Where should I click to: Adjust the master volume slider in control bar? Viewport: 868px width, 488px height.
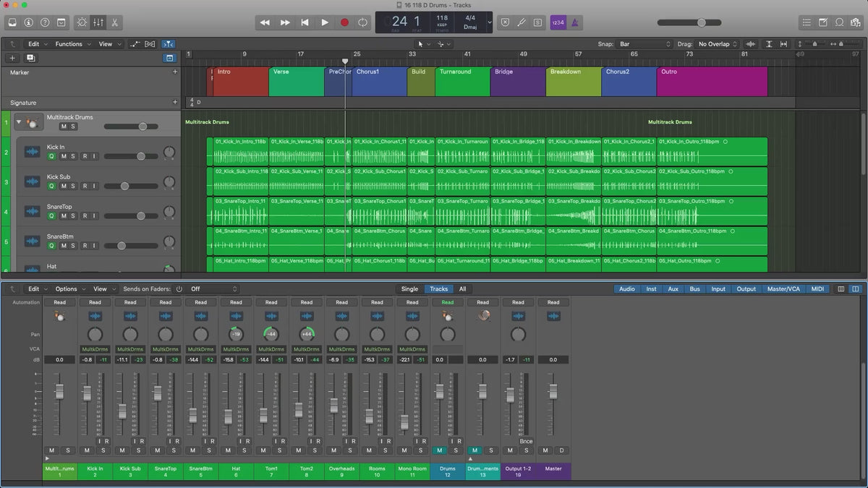coord(701,22)
